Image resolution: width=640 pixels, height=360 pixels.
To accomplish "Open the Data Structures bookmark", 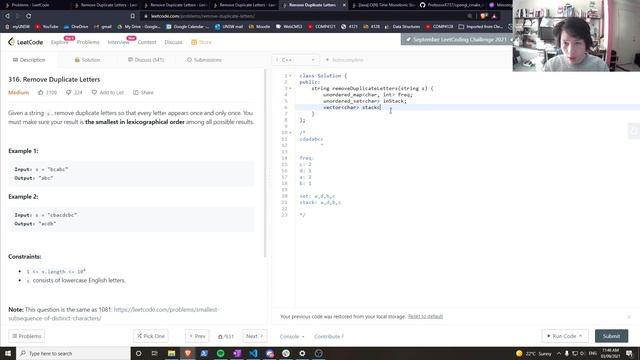I will pos(402,27).
